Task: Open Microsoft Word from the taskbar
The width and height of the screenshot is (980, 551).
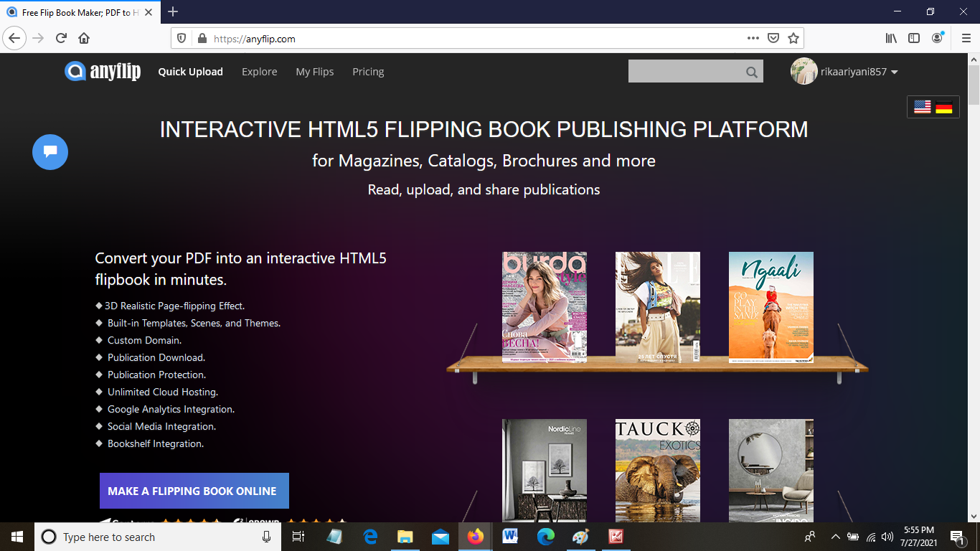Action: pyautogui.click(x=510, y=537)
